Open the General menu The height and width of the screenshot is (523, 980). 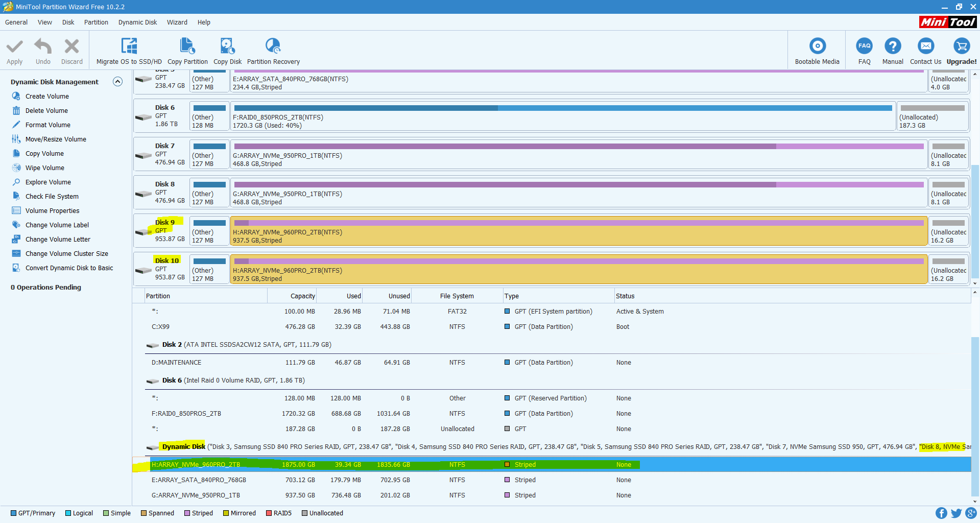coord(16,22)
